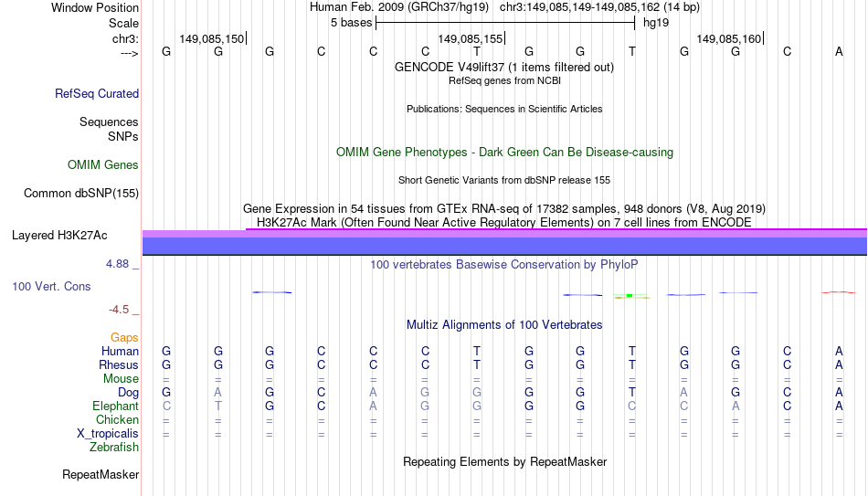Click the 149,085,160 ruler position marker
Viewport: 868px width, 496px height.
pos(730,38)
